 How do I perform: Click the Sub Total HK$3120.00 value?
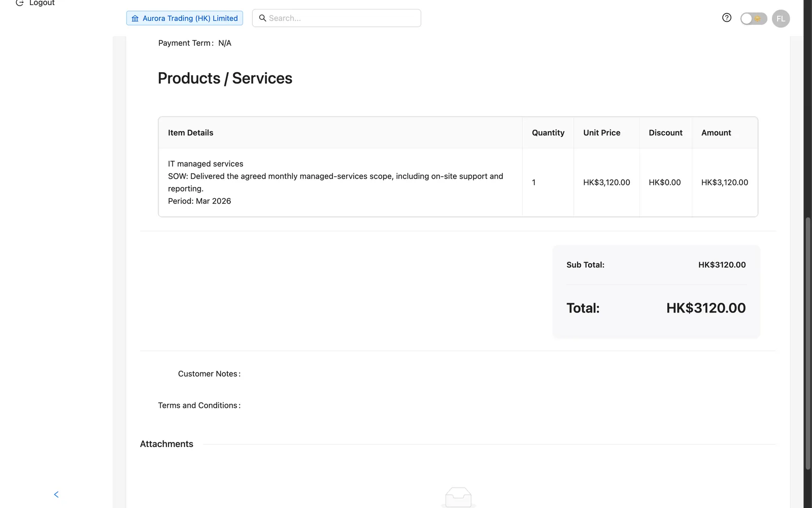point(722,265)
